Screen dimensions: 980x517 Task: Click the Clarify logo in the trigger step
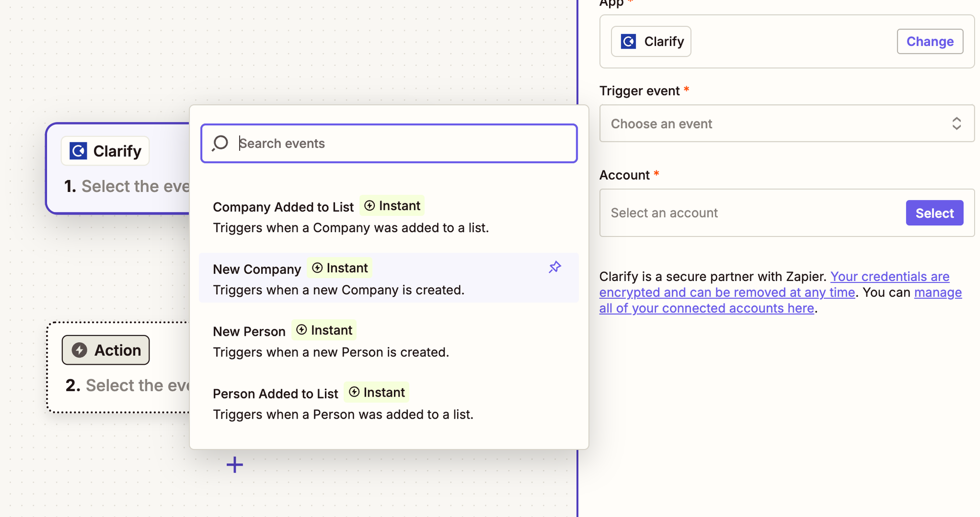pyautogui.click(x=78, y=151)
